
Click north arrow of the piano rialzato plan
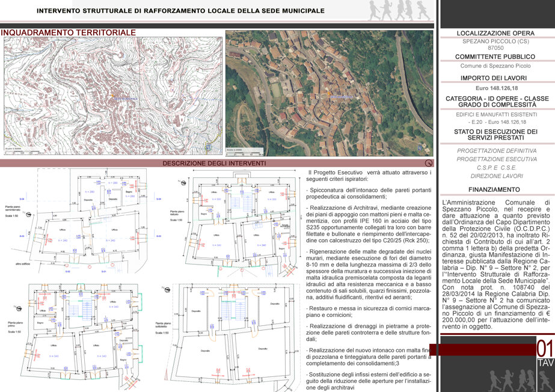(x=183, y=182)
